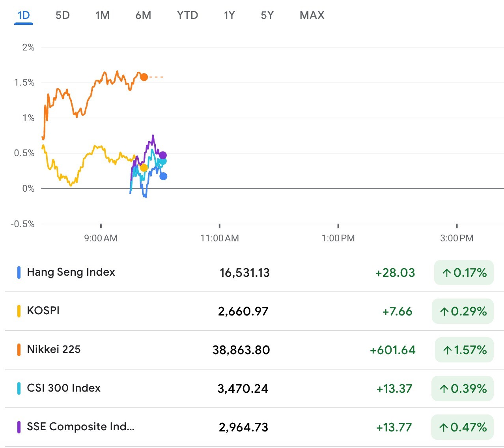Open the CSI 300 Index entry

(x=254, y=388)
